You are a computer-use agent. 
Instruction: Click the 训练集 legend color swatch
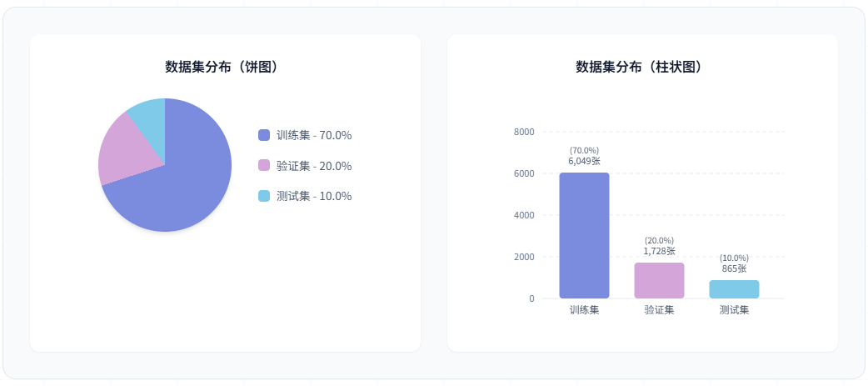264,135
